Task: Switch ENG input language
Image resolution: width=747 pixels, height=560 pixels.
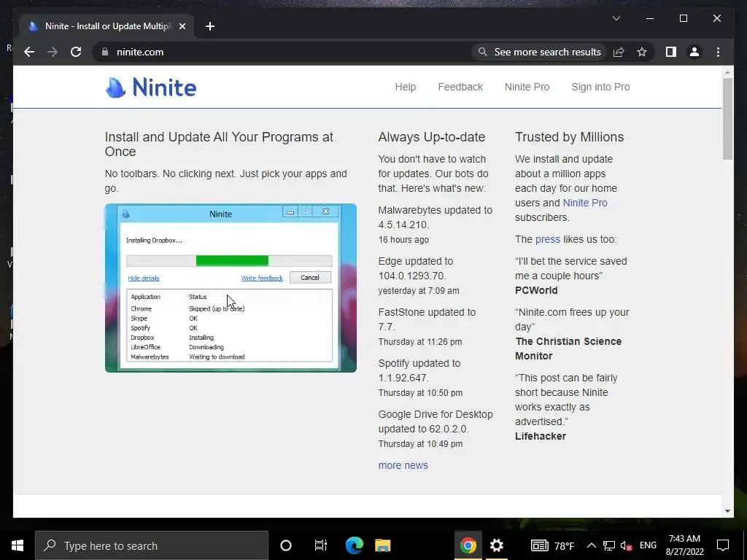Action: point(648,545)
